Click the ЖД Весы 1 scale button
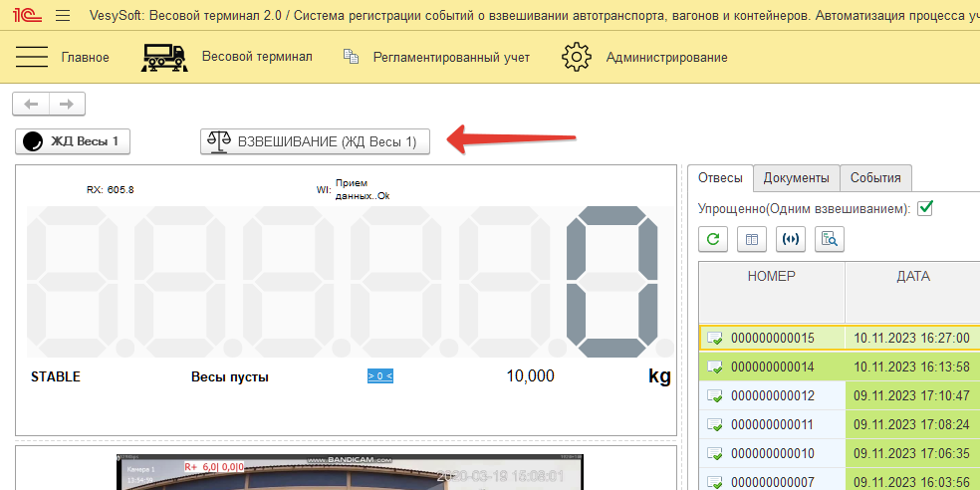 (x=73, y=141)
